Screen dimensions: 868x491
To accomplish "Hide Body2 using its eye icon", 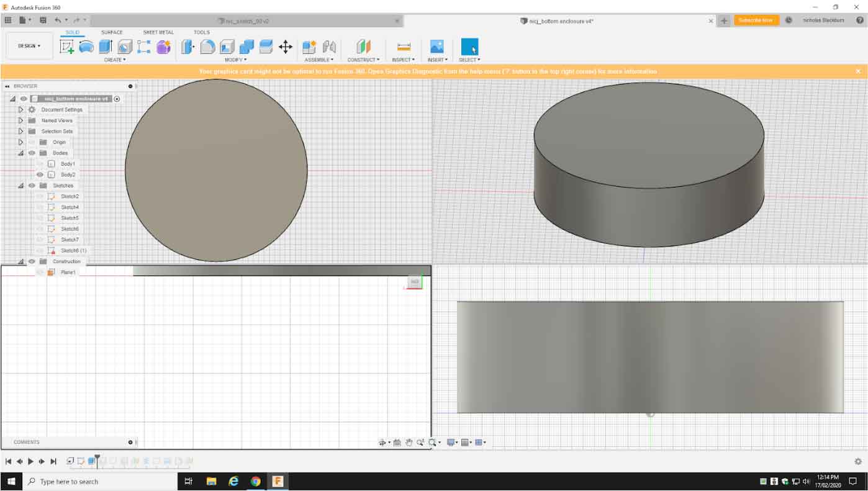I will click(x=40, y=175).
